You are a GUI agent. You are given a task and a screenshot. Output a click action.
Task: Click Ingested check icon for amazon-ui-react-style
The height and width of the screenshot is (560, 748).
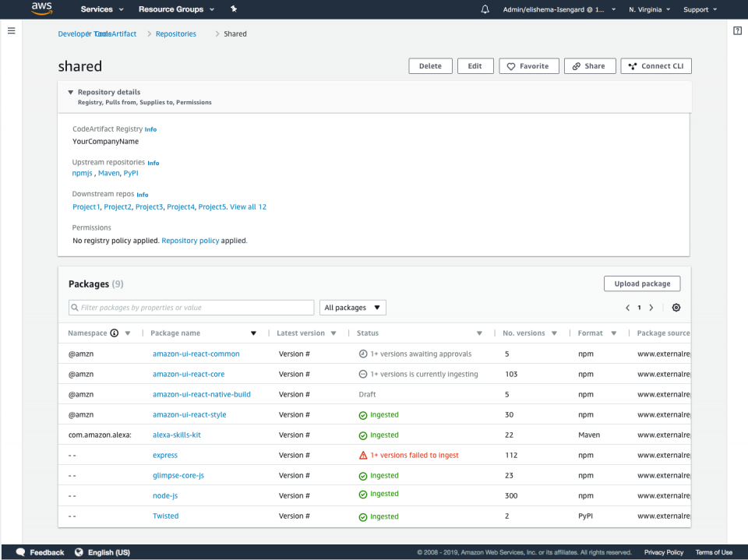363,415
